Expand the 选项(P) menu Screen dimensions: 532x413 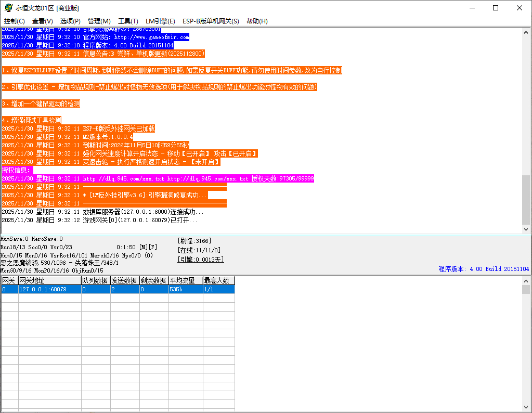tap(70, 21)
